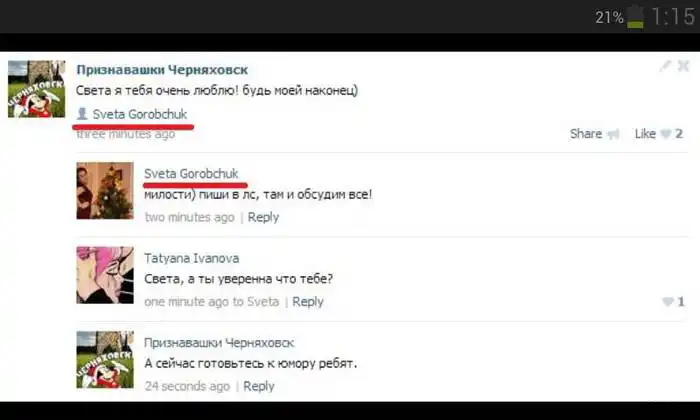This screenshot has width=700, height=420.
Task: Reply to the 24 seconds ago comment
Action: coord(259,386)
